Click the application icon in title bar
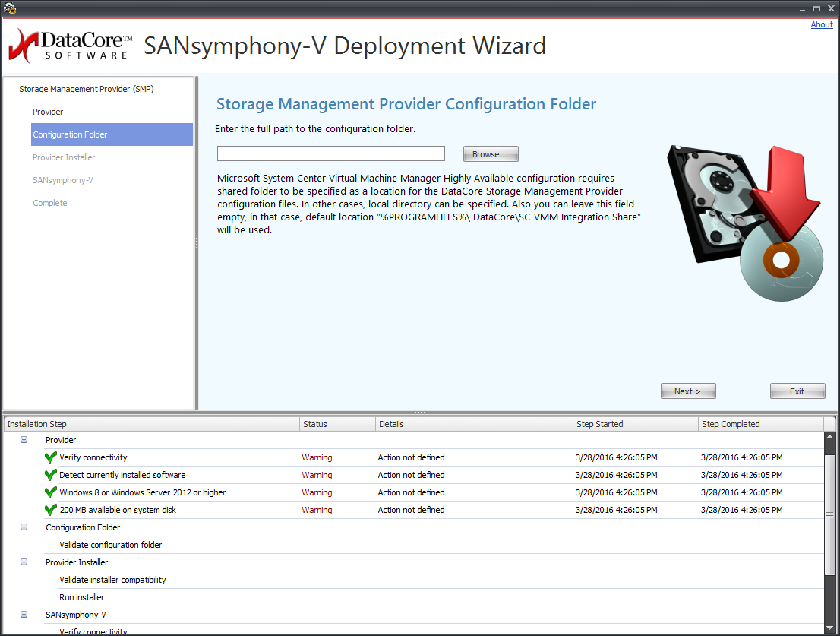The height and width of the screenshot is (636, 840). coord(10,8)
